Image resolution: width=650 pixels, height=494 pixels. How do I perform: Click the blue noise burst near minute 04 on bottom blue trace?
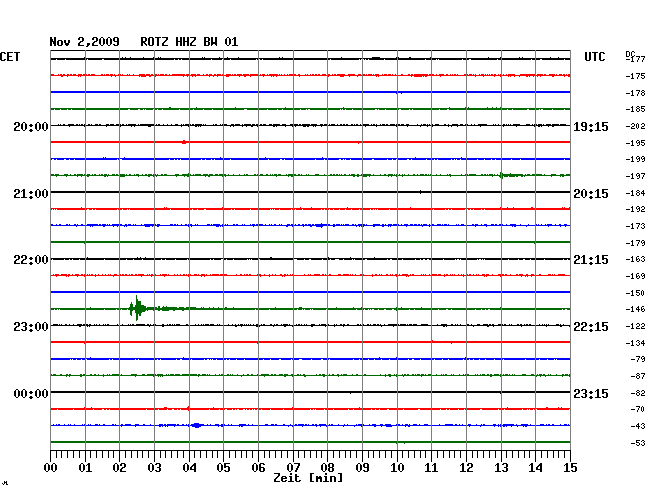click(x=196, y=425)
